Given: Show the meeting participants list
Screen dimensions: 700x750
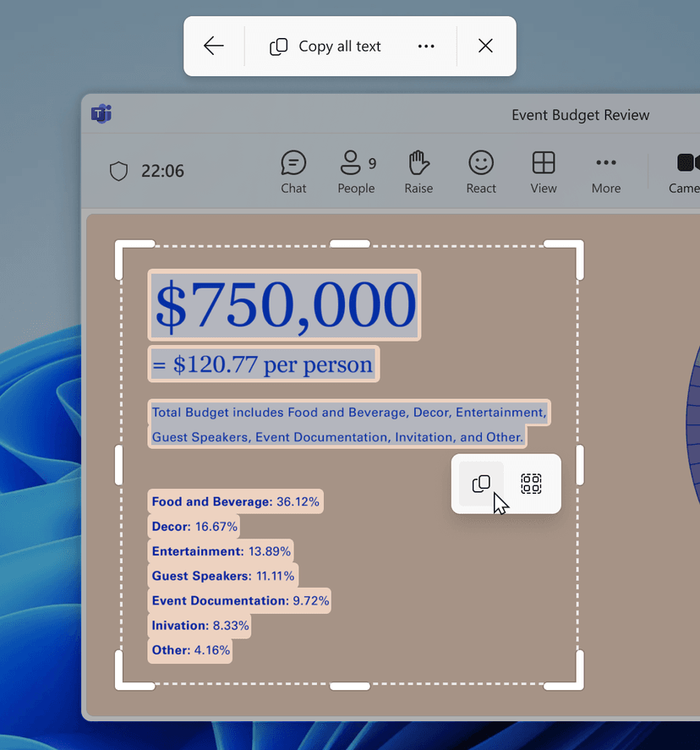Looking at the screenshot, I should (x=356, y=171).
